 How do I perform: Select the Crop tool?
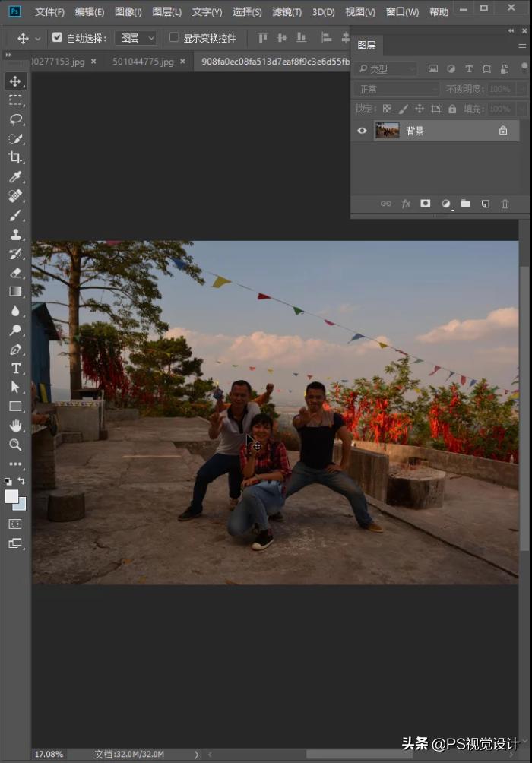point(15,158)
